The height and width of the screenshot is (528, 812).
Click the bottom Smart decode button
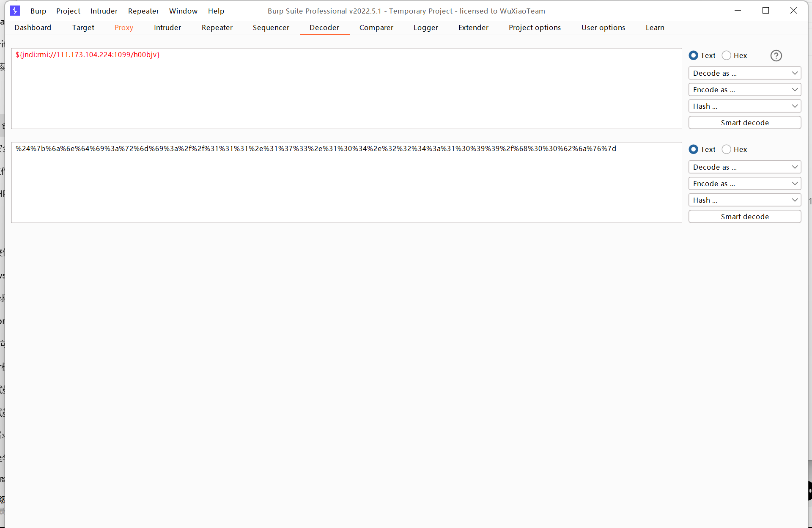pyautogui.click(x=745, y=217)
